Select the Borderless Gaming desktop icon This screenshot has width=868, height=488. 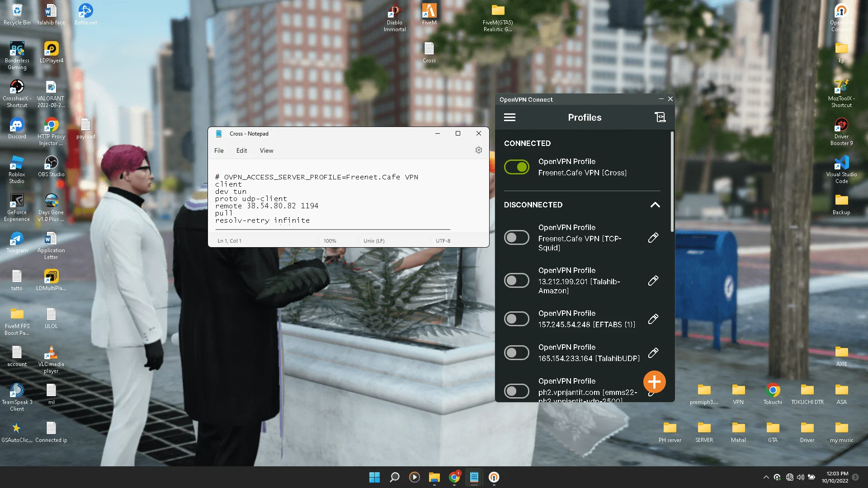[x=17, y=56]
